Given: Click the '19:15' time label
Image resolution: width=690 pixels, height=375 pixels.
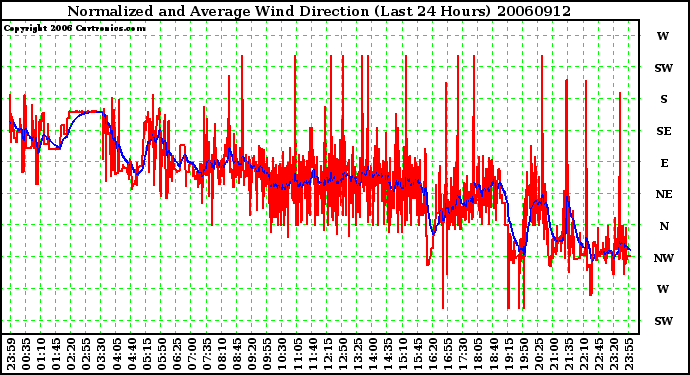Looking at the screenshot, I should coord(509,354).
